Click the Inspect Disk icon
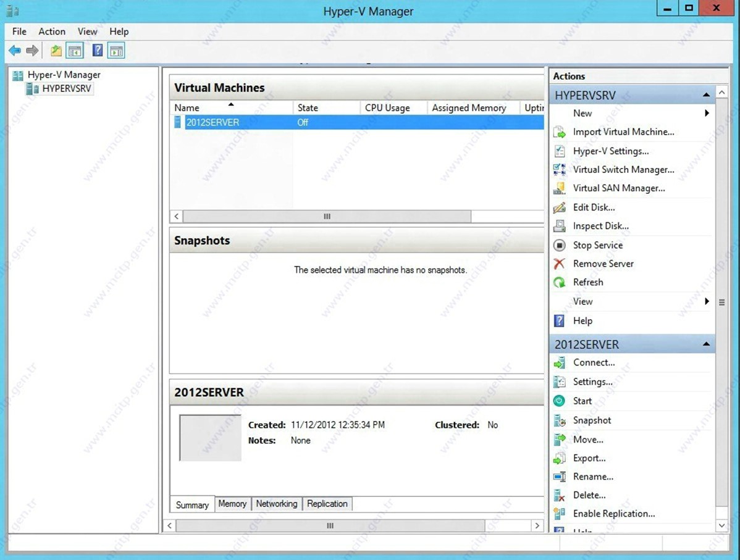 559,226
